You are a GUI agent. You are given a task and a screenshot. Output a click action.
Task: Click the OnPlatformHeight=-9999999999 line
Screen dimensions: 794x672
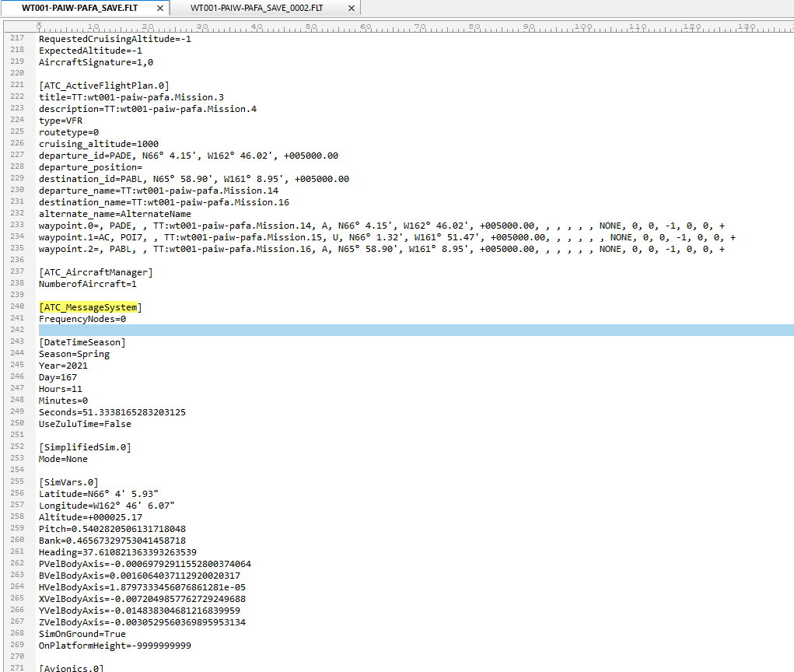pos(115,646)
